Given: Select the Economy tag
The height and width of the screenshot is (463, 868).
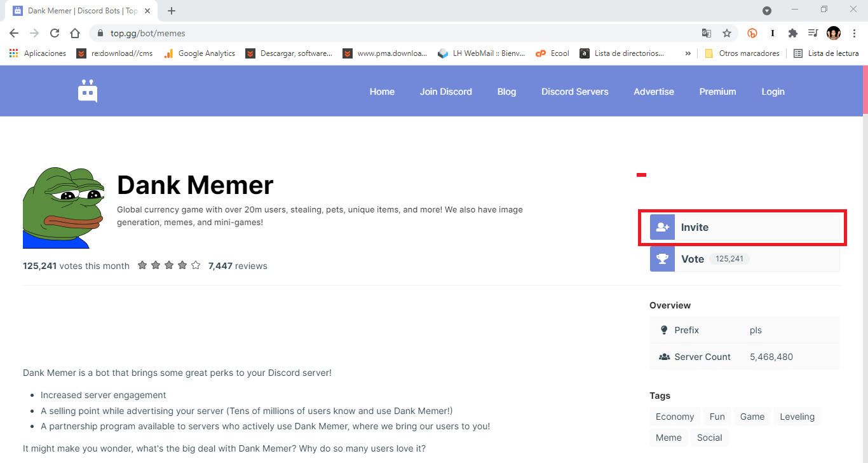Looking at the screenshot, I should coord(675,417).
